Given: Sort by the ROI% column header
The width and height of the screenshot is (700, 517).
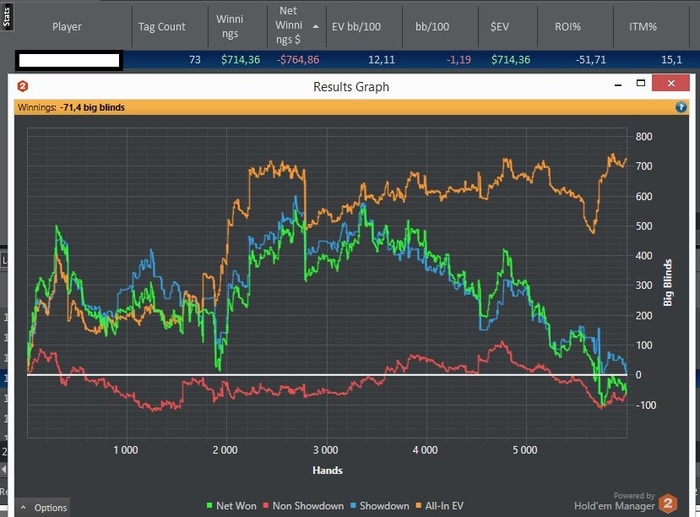Looking at the screenshot, I should [567, 26].
